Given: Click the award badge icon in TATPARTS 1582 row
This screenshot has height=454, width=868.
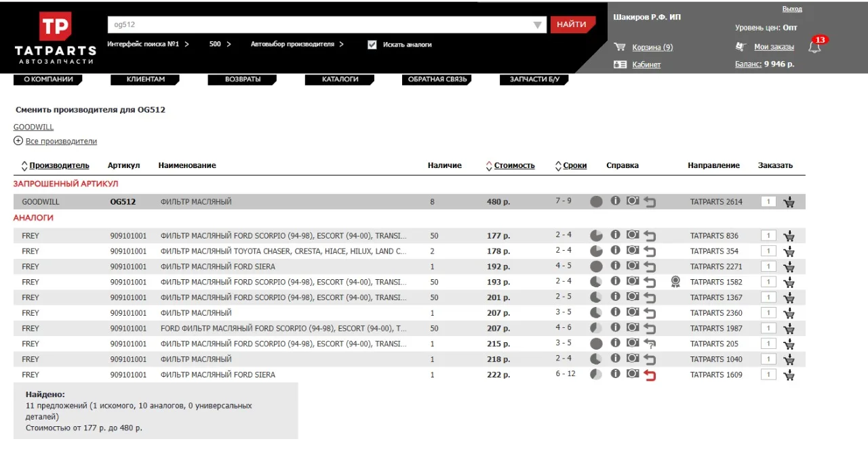Looking at the screenshot, I should (675, 281).
